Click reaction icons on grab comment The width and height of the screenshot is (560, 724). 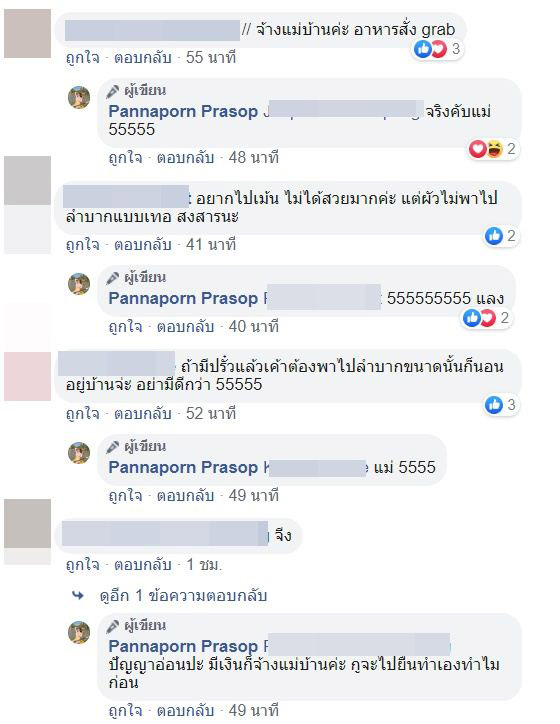pyautogui.click(x=430, y=48)
